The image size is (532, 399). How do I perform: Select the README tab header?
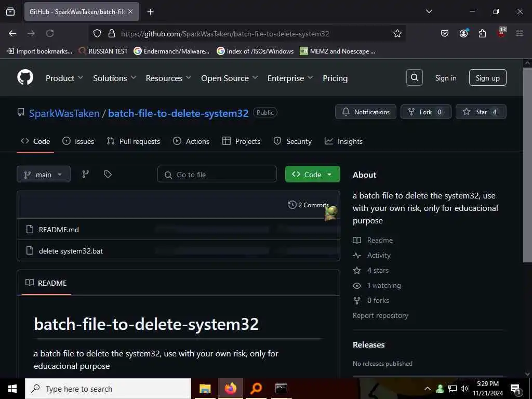pos(46,283)
